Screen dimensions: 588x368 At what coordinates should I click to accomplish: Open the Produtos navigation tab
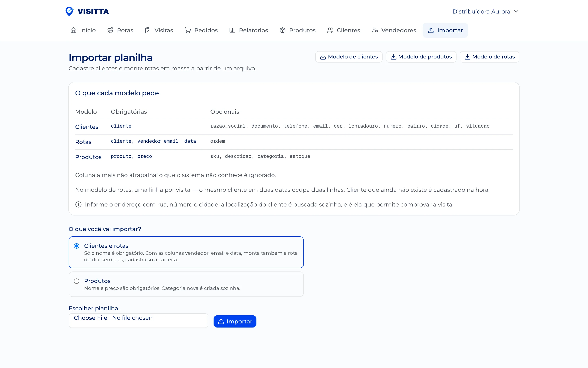coord(298,30)
